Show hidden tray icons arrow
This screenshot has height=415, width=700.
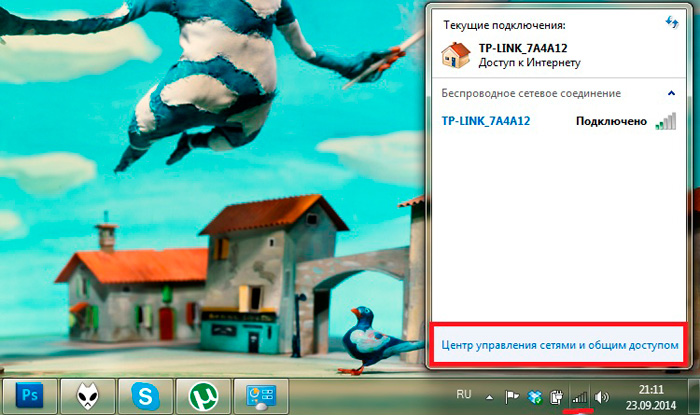click(490, 397)
